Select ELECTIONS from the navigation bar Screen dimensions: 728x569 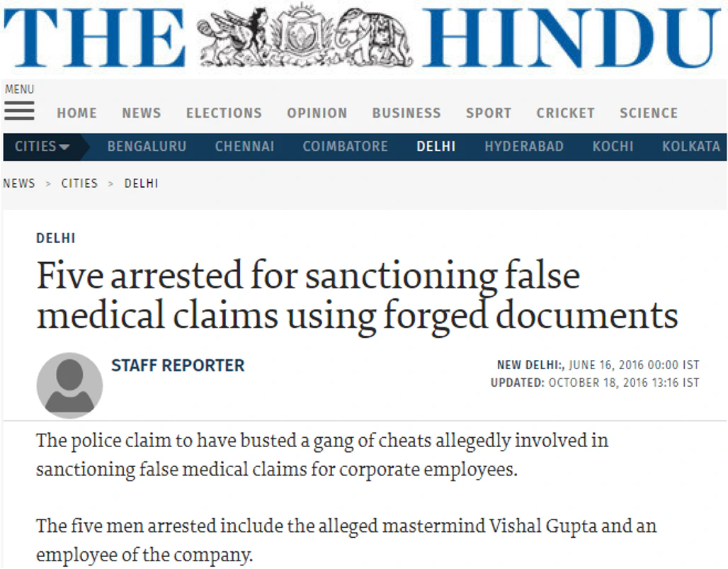[x=224, y=112]
